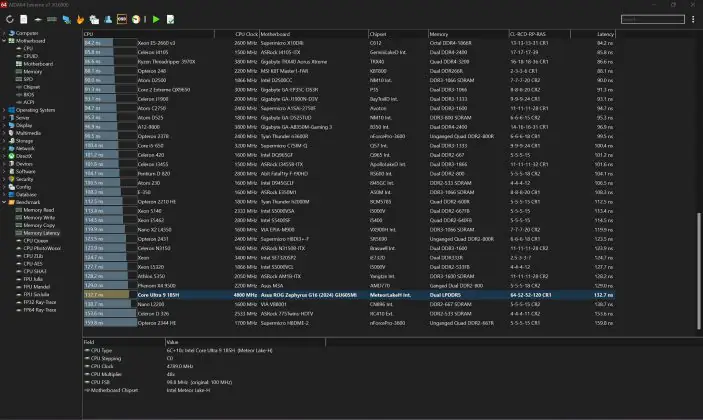The image size is (703, 420).
Task: Select CPUID under Motherboard
Action: [x=30, y=56]
